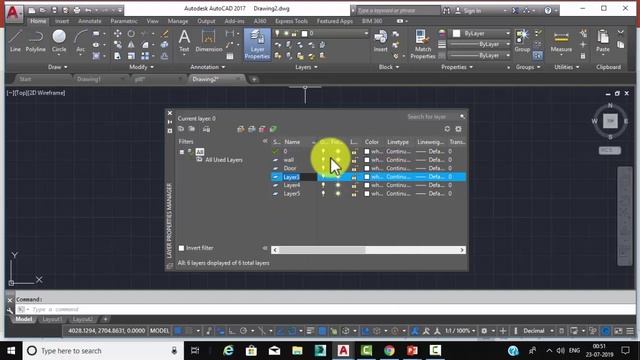Image resolution: width=640 pixels, height=360 pixels.
Task: Toggle lock icon for layer 0
Action: (x=354, y=151)
